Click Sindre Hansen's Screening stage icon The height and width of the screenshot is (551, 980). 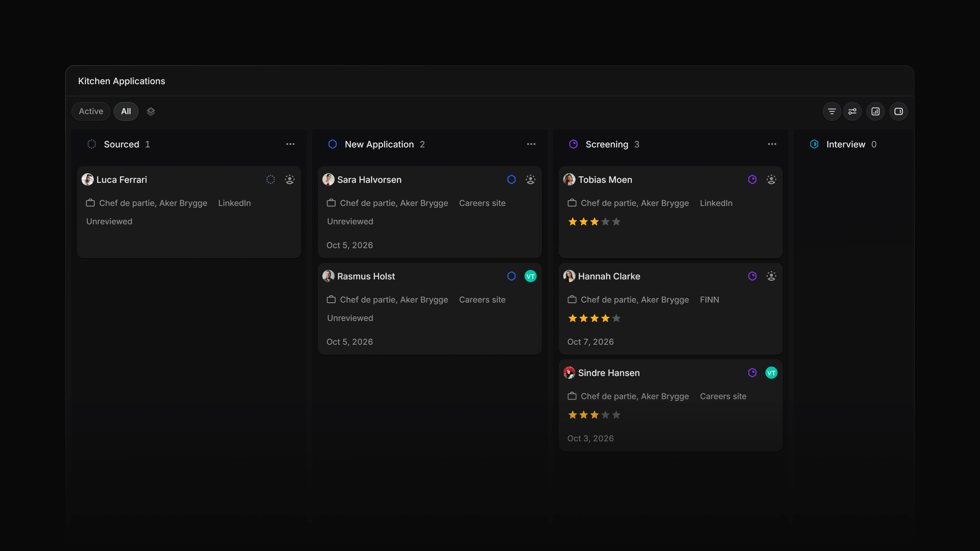[x=752, y=373]
